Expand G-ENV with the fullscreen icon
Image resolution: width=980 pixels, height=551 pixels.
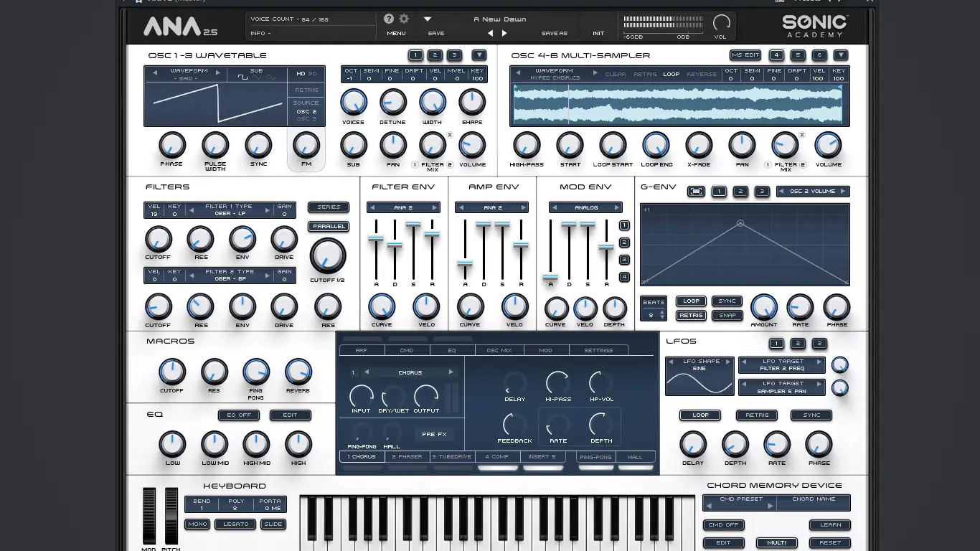(694, 192)
